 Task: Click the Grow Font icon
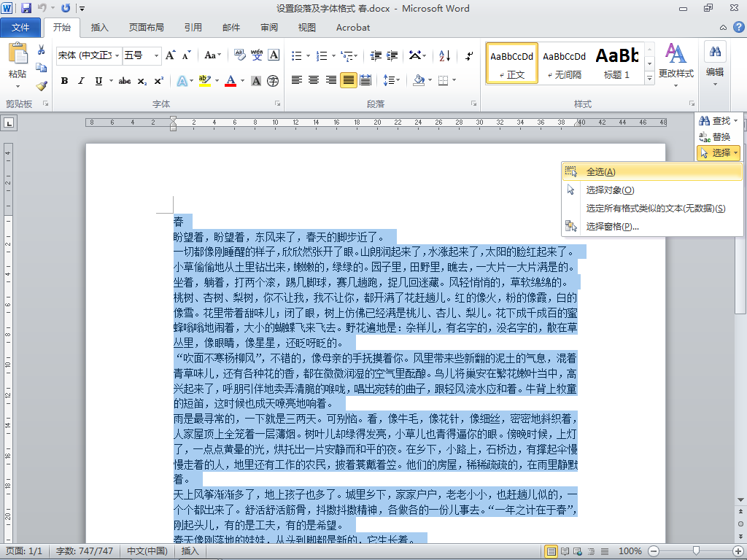(x=170, y=55)
